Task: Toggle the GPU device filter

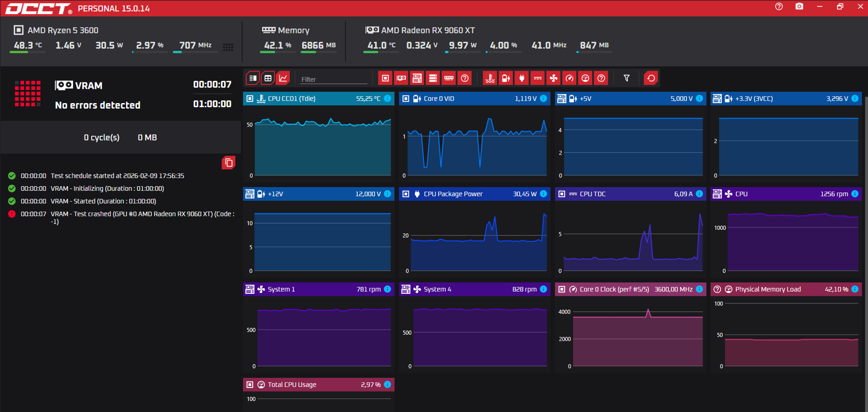Action: pos(401,78)
